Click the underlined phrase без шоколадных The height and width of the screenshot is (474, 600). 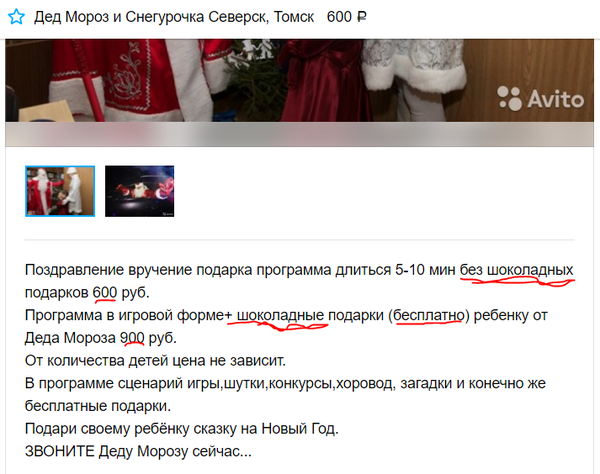coord(517,270)
